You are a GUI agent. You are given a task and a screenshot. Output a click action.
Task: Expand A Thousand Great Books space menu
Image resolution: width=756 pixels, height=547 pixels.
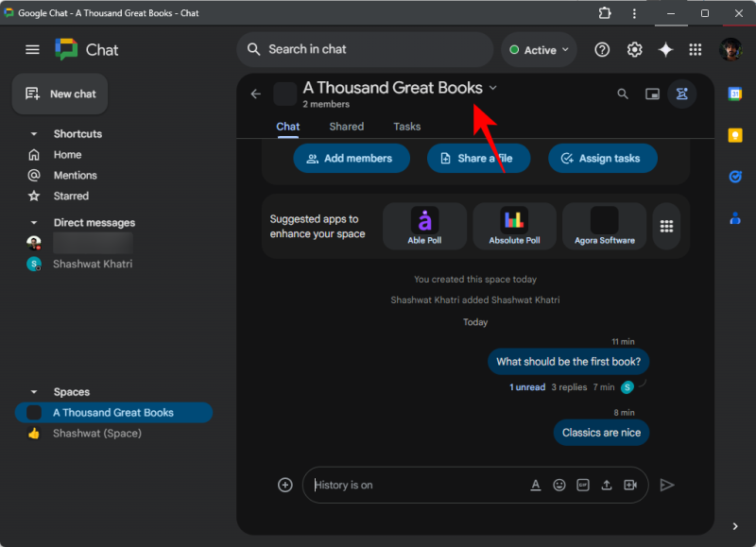tap(492, 88)
